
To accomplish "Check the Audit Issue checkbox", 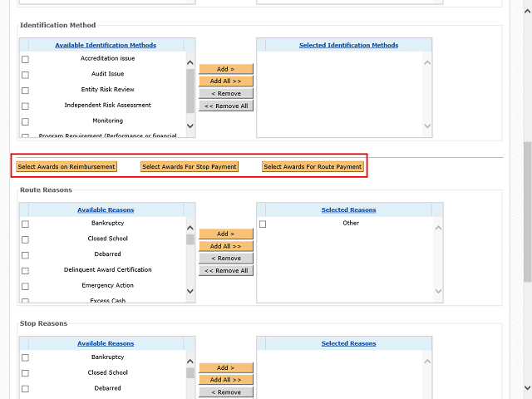I will [x=25, y=75].
